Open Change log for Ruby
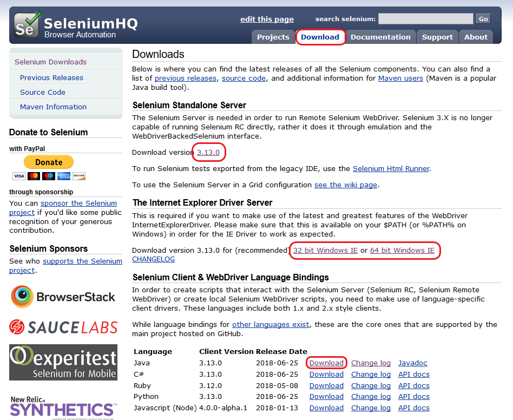Viewport: 513px width, 420px height. click(x=371, y=386)
